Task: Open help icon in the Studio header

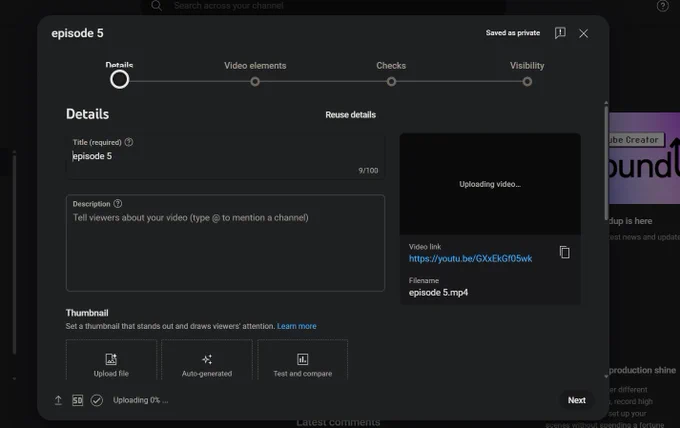Action: [x=662, y=6]
